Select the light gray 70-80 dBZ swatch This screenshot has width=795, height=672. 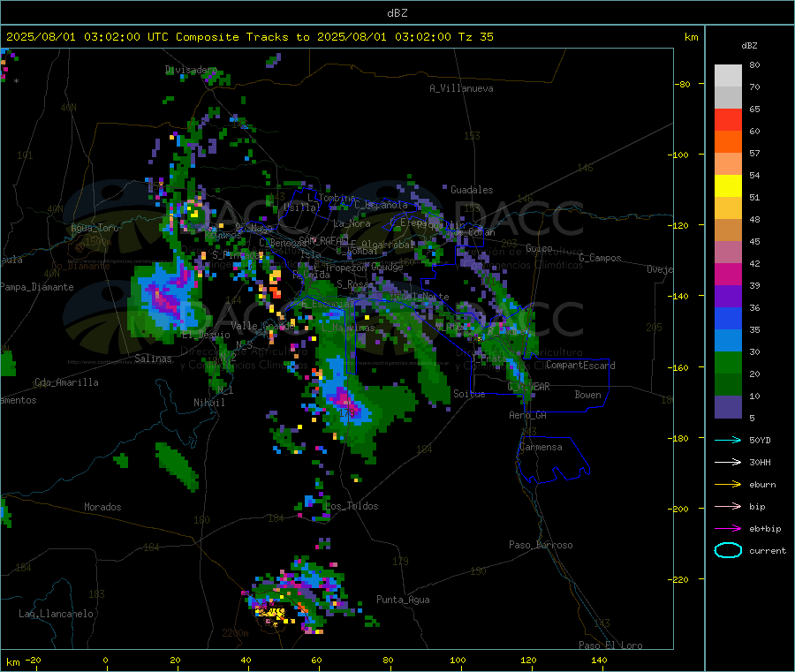tap(728, 76)
